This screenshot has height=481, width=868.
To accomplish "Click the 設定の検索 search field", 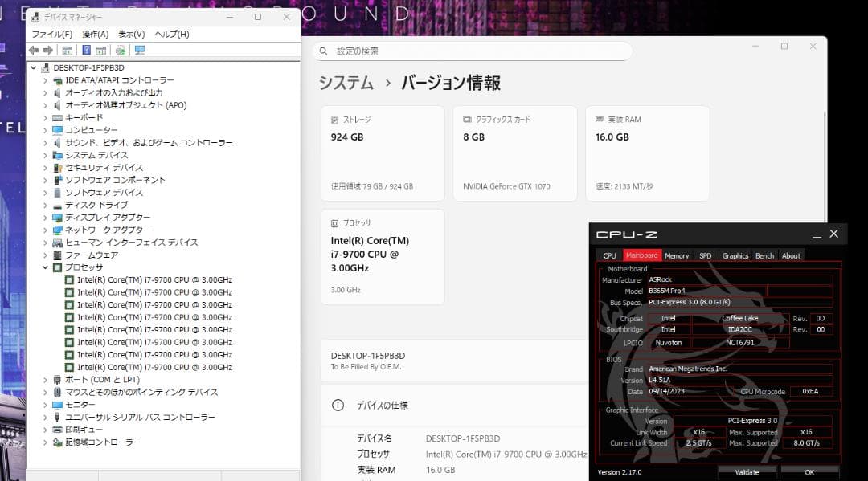I will [473, 51].
